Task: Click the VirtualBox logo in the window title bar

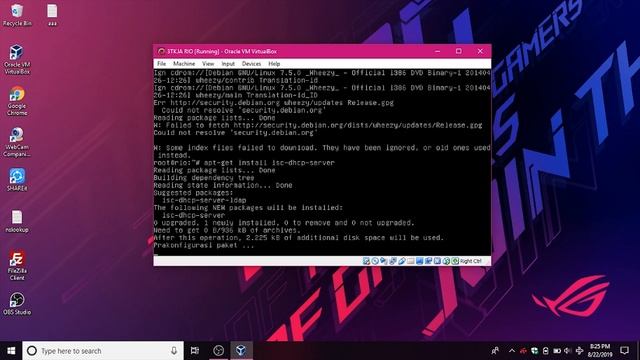Action: (x=161, y=51)
